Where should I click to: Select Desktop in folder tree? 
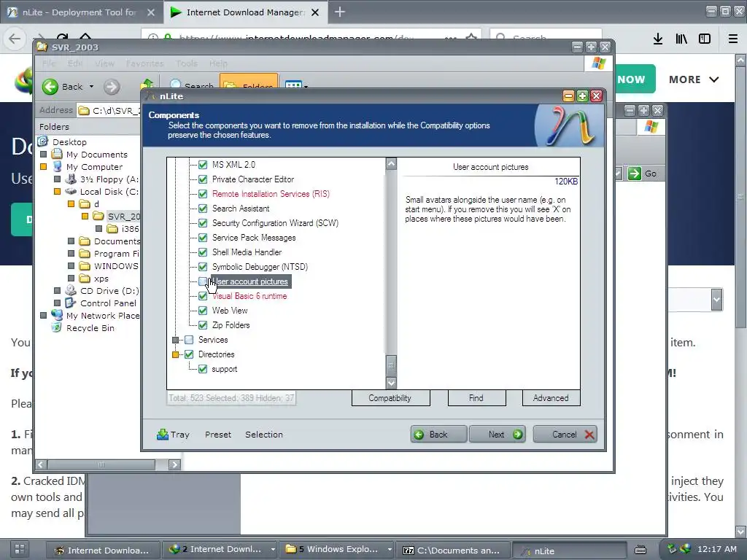tap(69, 142)
